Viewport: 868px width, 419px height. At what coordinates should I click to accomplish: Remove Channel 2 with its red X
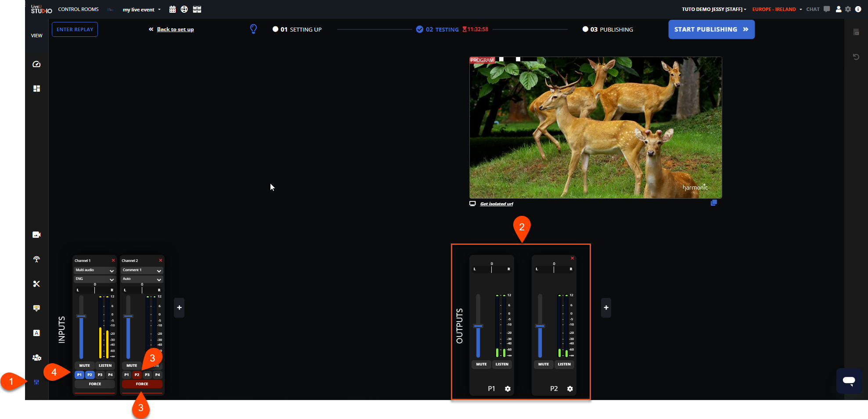coord(161,261)
